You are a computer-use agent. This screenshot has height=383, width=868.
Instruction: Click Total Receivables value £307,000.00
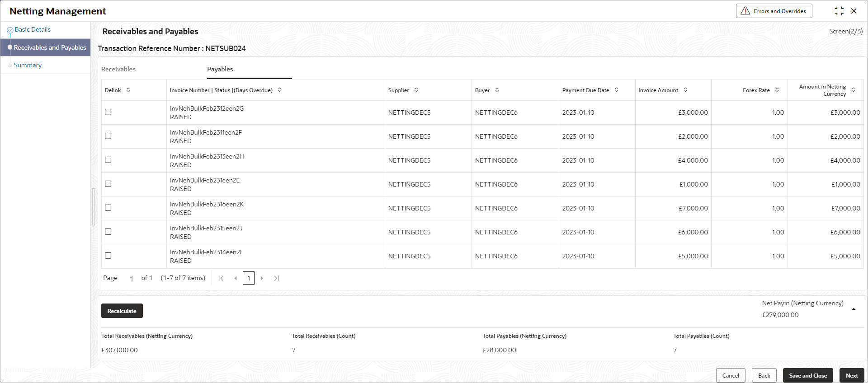(119, 350)
